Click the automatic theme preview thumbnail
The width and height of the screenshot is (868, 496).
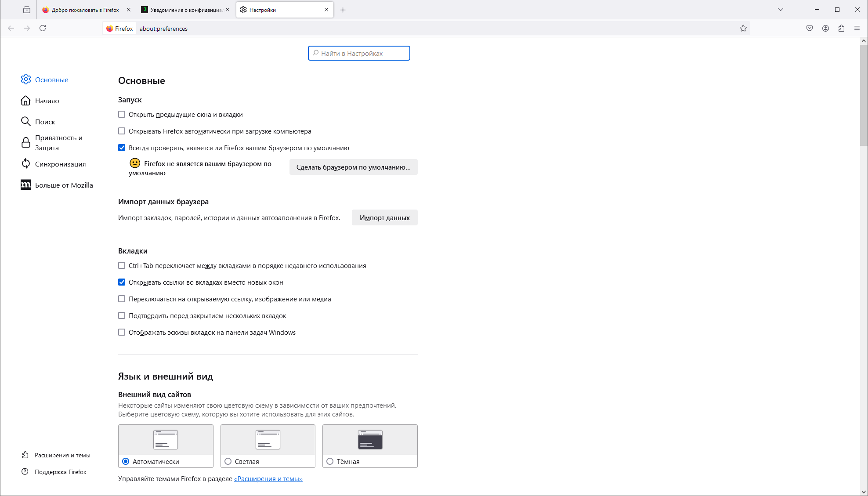click(166, 440)
